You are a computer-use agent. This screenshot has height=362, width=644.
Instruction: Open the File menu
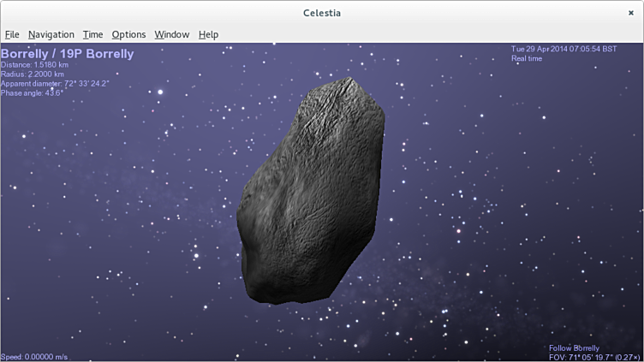[x=12, y=34]
